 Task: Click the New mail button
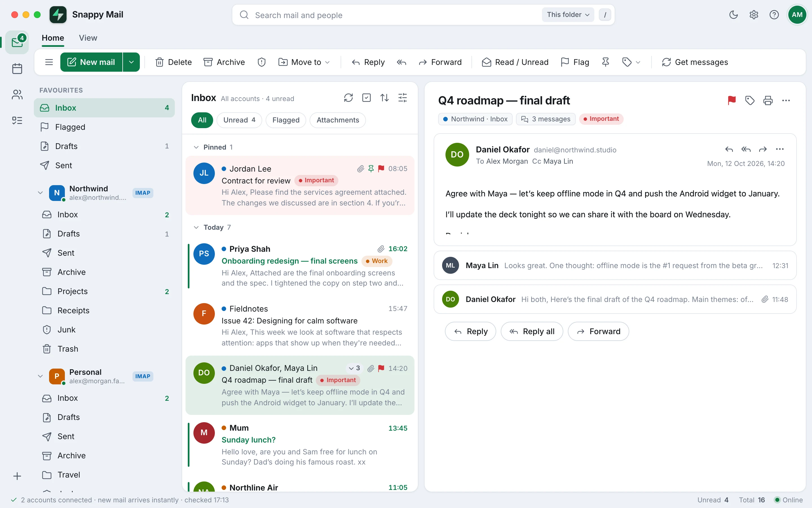click(x=91, y=62)
